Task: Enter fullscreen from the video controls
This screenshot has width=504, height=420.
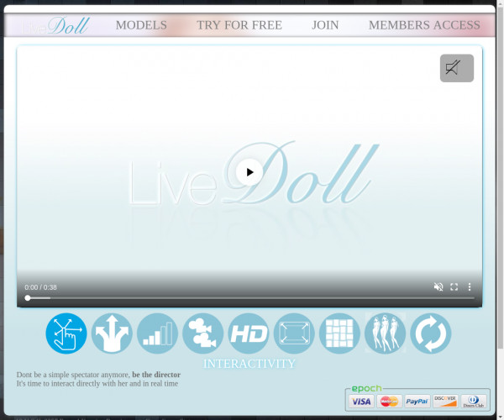Action: pyautogui.click(x=454, y=286)
